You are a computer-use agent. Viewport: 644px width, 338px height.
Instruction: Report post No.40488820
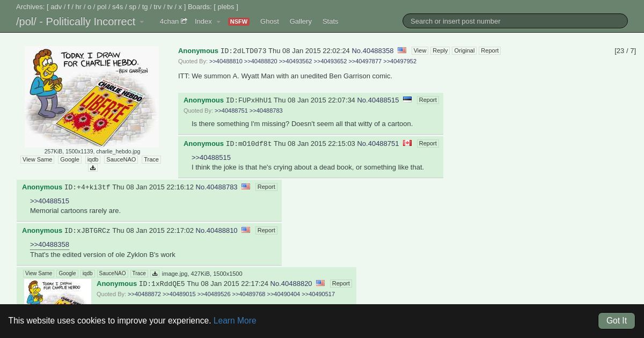tap(341, 283)
